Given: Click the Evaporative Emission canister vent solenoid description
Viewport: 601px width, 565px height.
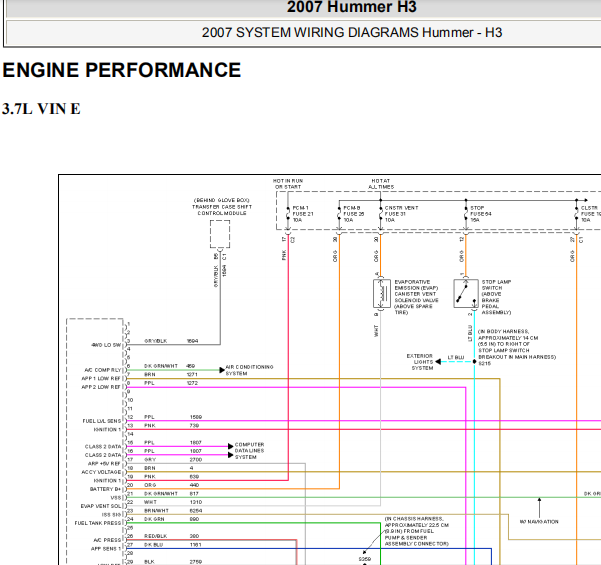Looking at the screenshot, I should [x=416, y=297].
